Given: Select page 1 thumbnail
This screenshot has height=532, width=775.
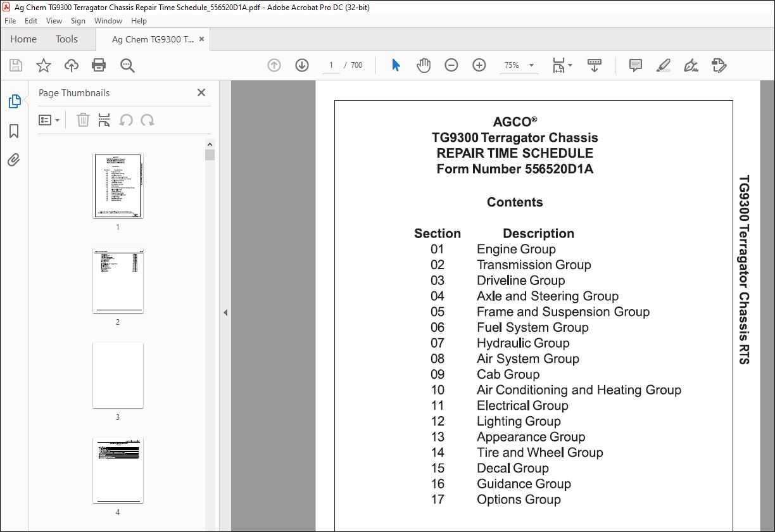Looking at the screenshot, I should click(x=118, y=186).
